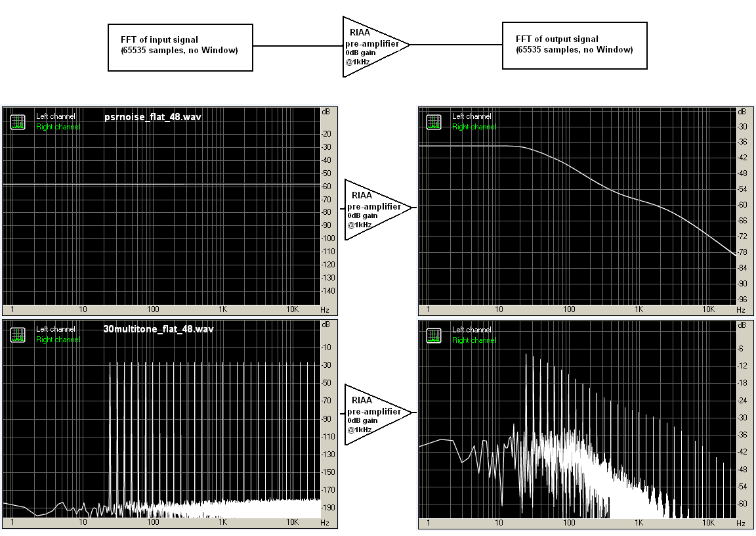Viewport: 756px width, 536px height.
Task: Click the 1K frequency label under the 30multitone graph
Action: (222, 522)
